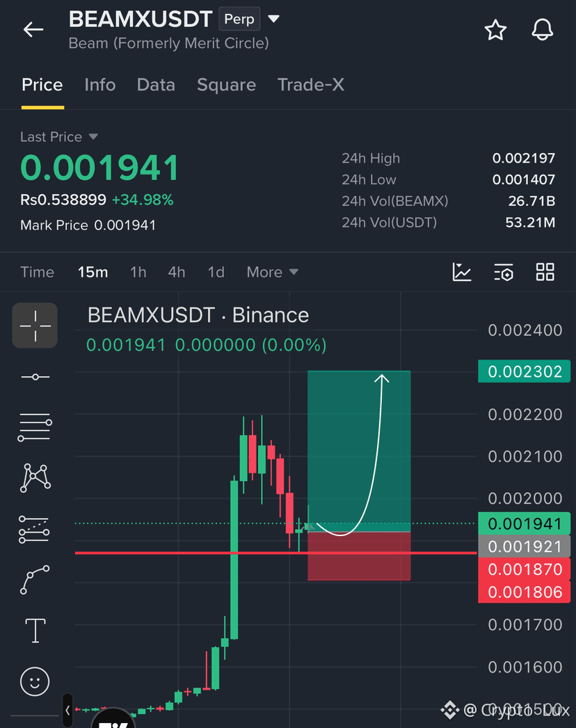Click the Rs0.538899 converted price
The width and height of the screenshot is (576, 728).
(x=63, y=200)
